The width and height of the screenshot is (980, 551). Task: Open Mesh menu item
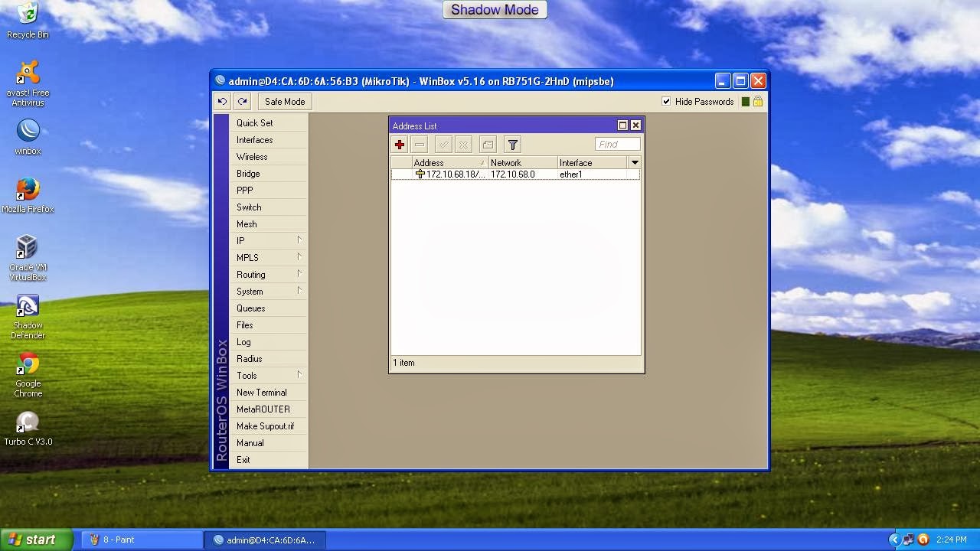(x=268, y=224)
